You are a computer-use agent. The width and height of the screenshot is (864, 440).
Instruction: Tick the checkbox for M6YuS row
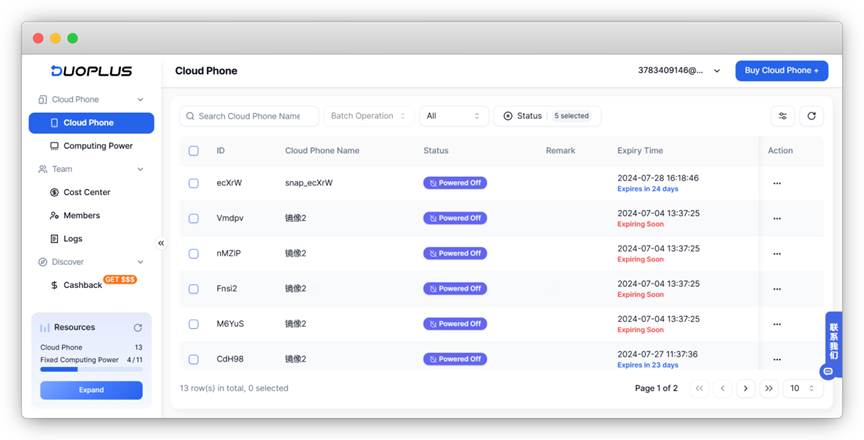pyautogui.click(x=194, y=324)
